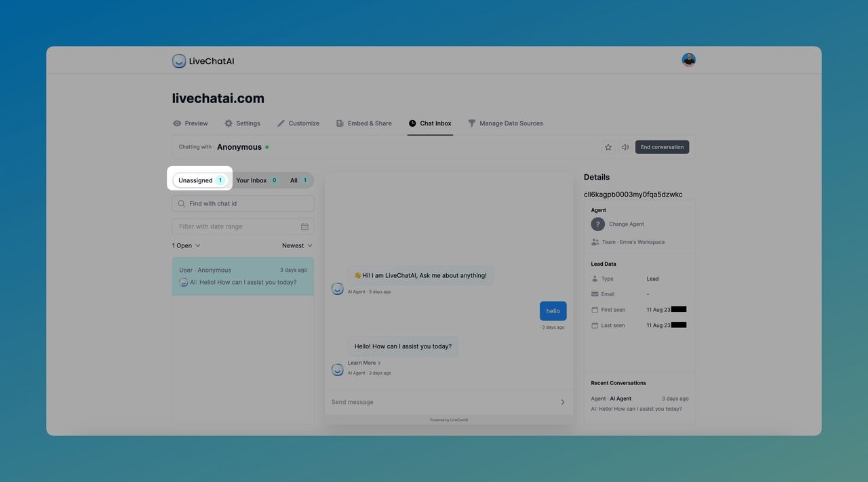The height and width of the screenshot is (482, 868).
Task: Star this conversation with the star icon
Action: (x=608, y=147)
